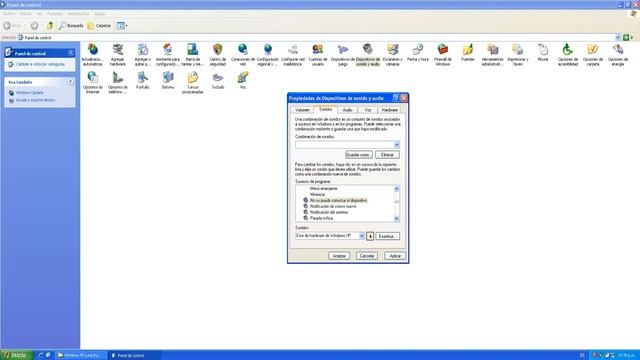Select Minimizar event in list
Viewport: 640px width, 360px height.
[317, 195]
